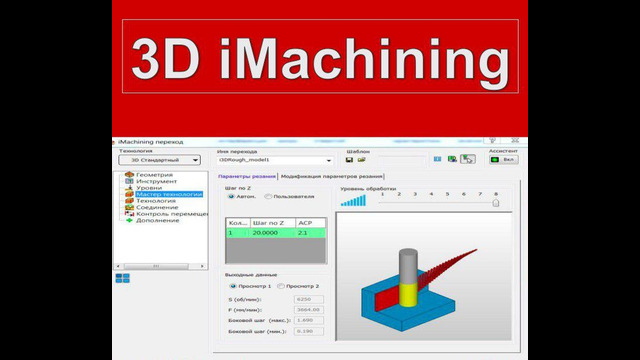Open the Технология tree node
The height and width of the screenshot is (360, 640).
point(156,201)
